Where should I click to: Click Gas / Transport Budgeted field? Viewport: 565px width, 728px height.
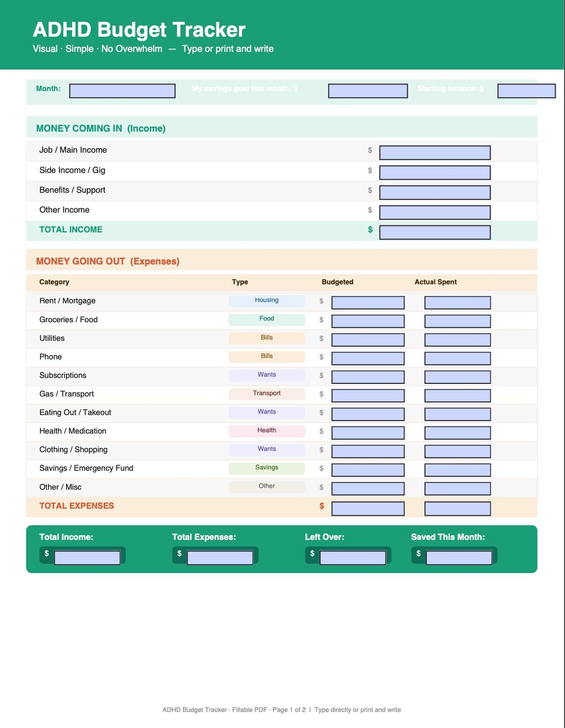tap(368, 396)
